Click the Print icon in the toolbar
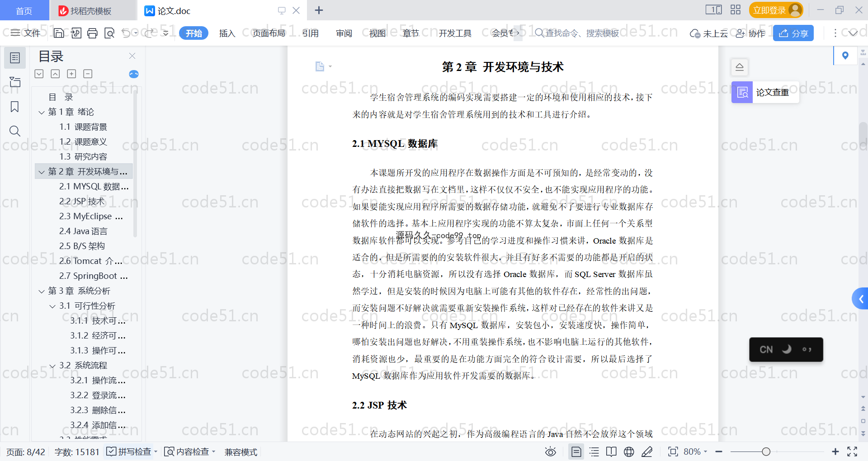 pos(92,33)
